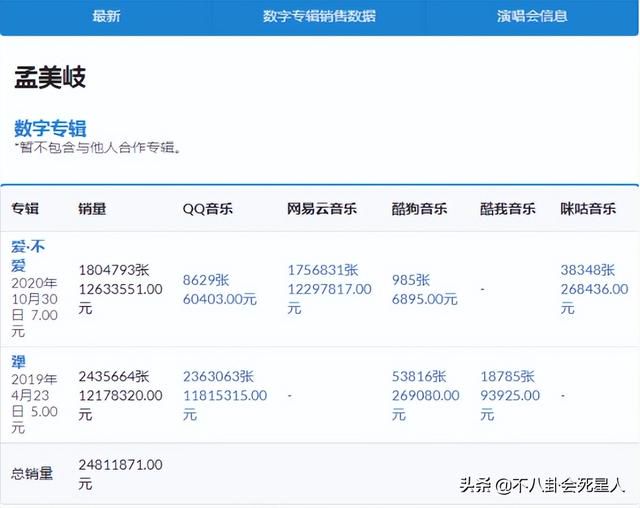Viewport: 640px width, 508px height.
Task: Open the 浑 album link
Action: tap(18, 362)
